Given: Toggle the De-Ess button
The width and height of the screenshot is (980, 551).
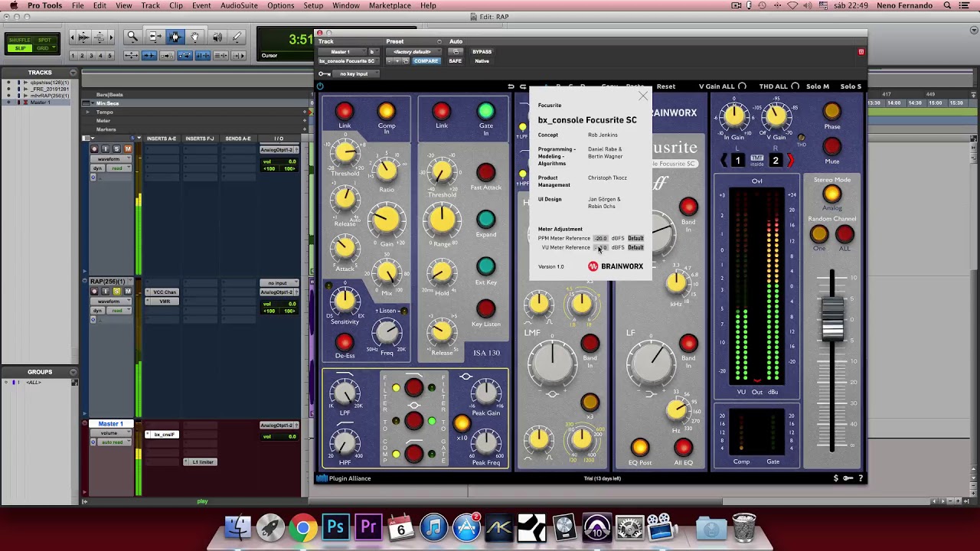Looking at the screenshot, I should coord(345,342).
